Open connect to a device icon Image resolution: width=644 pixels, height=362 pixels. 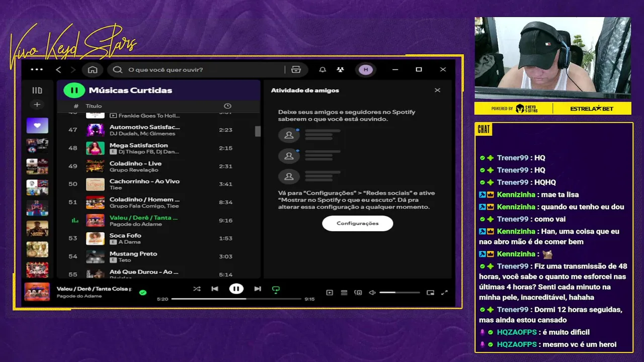pos(358,293)
